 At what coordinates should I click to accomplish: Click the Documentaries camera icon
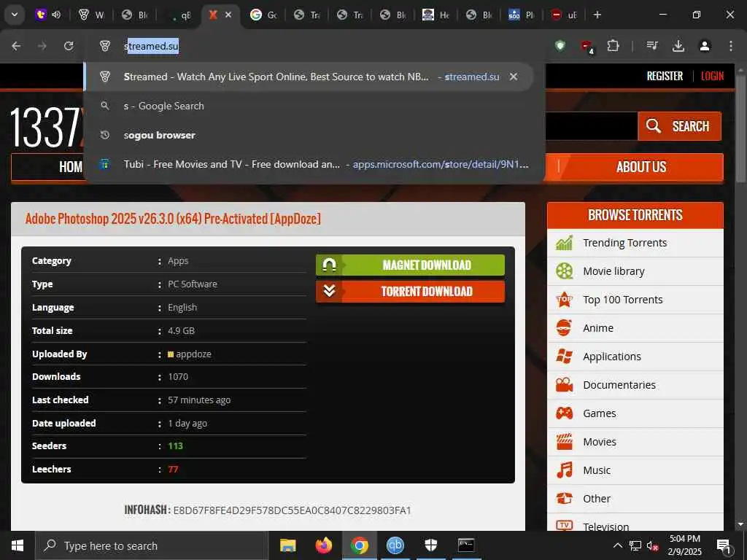tap(564, 385)
